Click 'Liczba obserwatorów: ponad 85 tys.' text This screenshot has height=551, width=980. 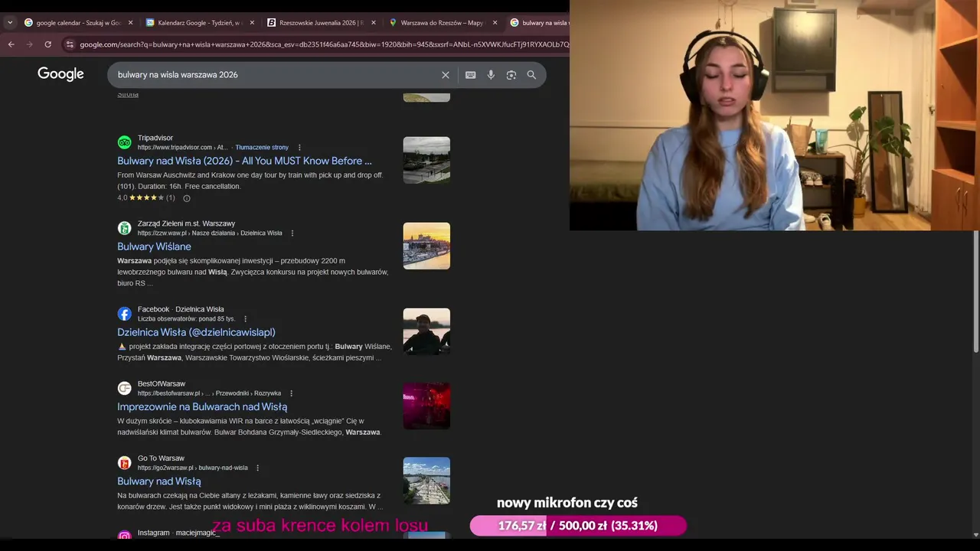tap(186, 319)
